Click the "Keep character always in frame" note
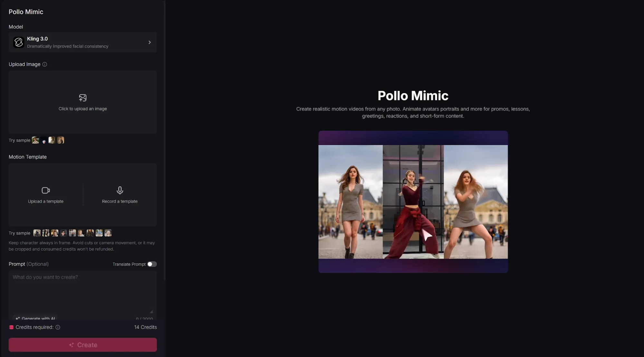Screen dimensions: 644x357 (82, 246)
